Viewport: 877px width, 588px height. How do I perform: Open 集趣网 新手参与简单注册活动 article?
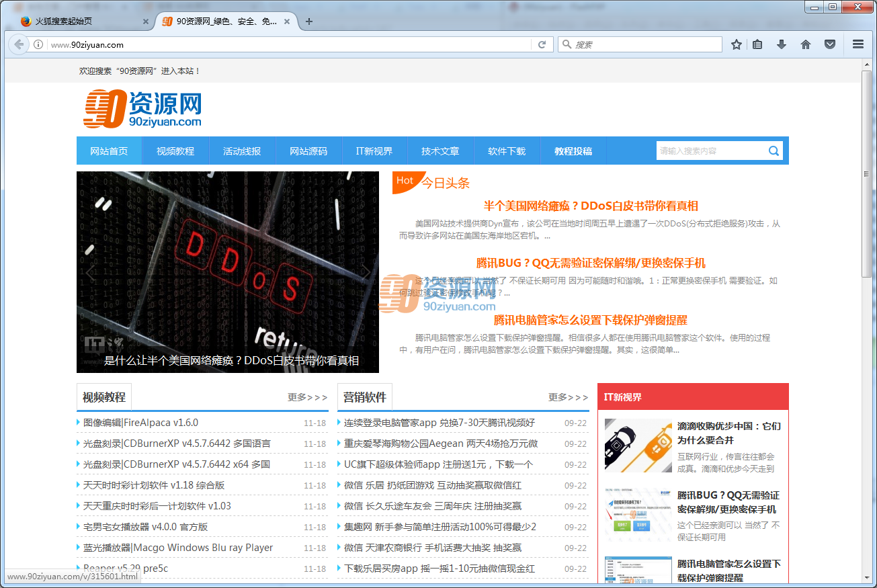tap(440, 527)
